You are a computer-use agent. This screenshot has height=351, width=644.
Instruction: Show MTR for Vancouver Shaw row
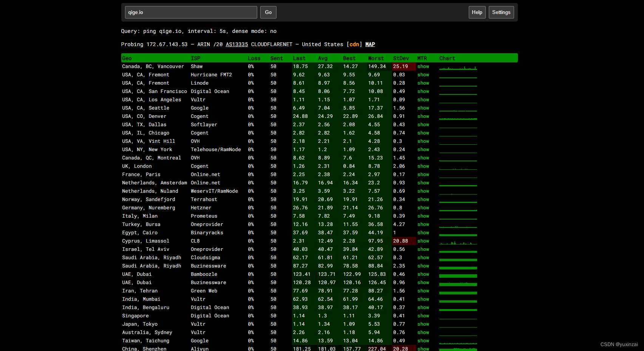pos(423,66)
